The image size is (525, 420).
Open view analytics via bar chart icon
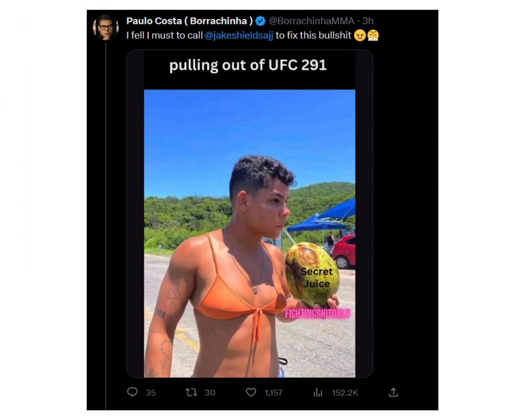[x=318, y=392]
